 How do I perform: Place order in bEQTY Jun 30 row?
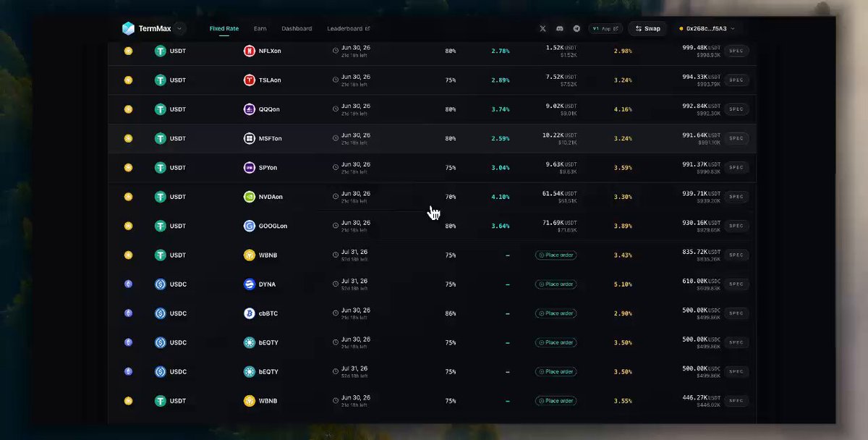pyautogui.click(x=556, y=342)
